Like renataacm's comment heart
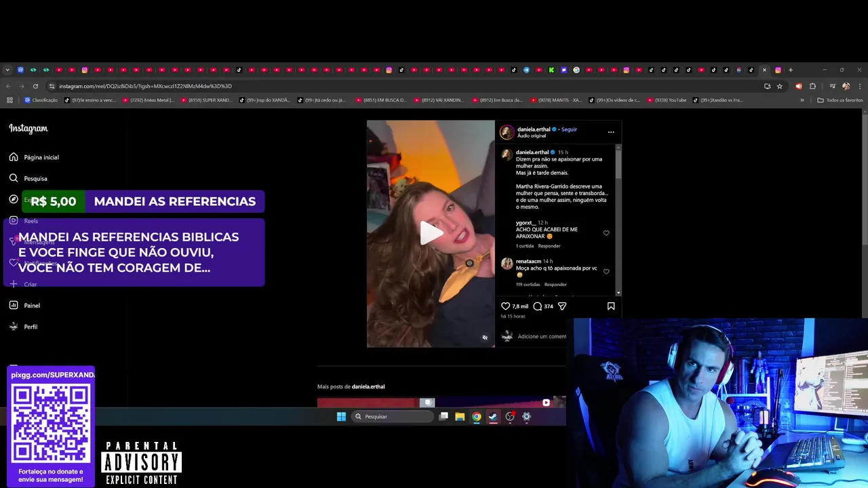Image resolution: width=868 pixels, height=488 pixels. click(x=606, y=272)
